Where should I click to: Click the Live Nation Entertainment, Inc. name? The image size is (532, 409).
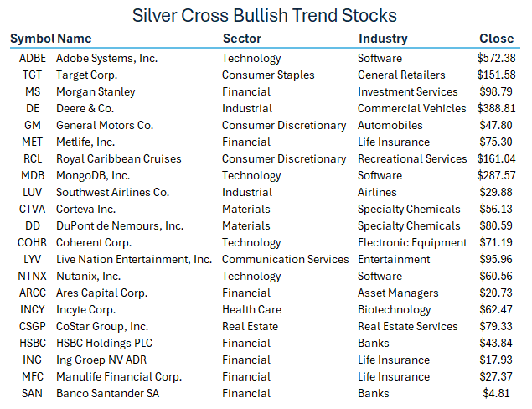click(134, 260)
